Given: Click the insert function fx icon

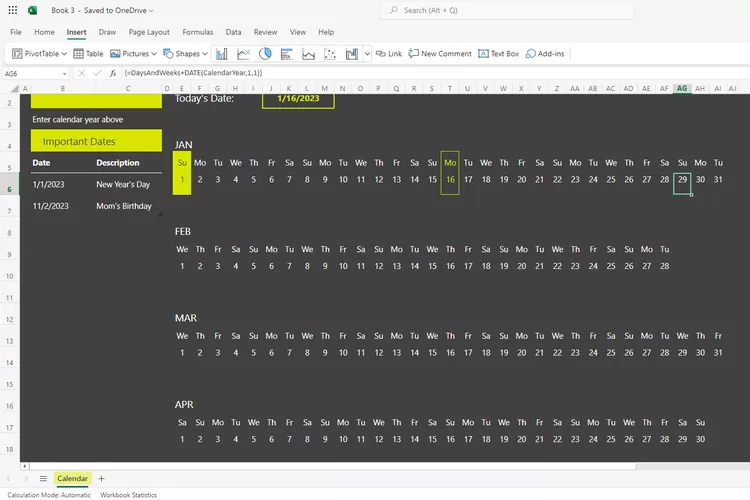Looking at the screenshot, I should 113,73.
